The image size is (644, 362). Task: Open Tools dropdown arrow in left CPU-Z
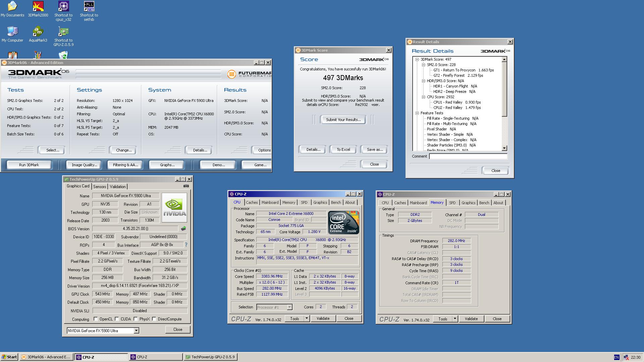(307, 319)
